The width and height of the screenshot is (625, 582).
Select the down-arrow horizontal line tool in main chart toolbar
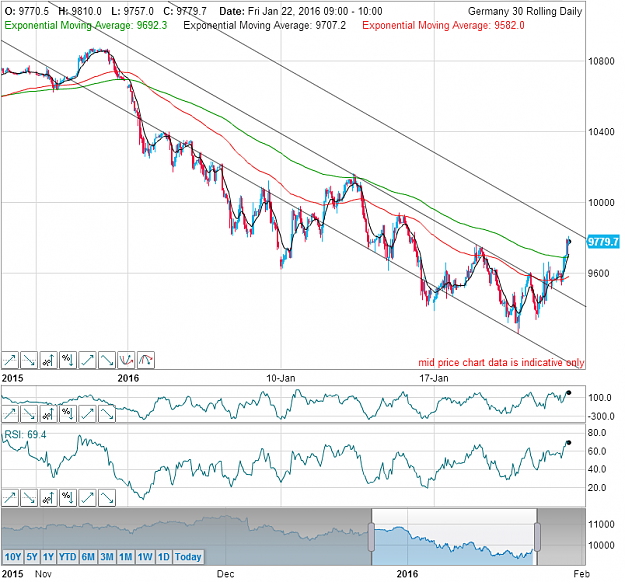pos(29,360)
